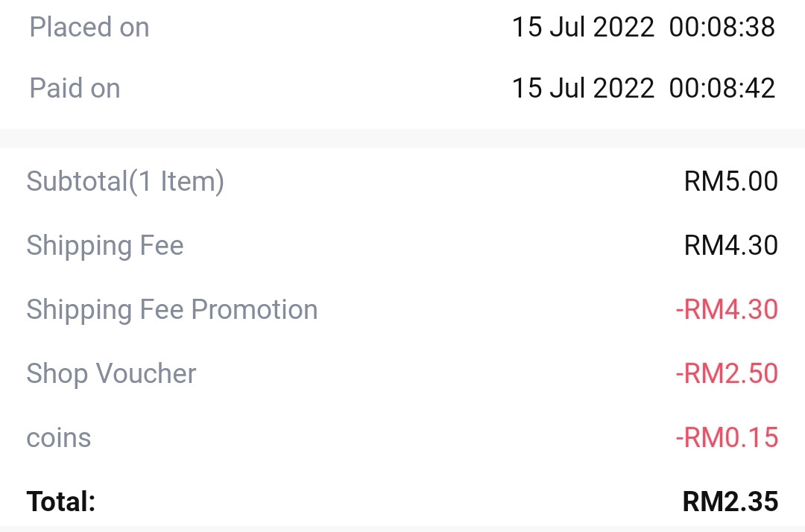The image size is (805, 532).
Task: Tap the Shop Voucher label
Action: [x=111, y=373]
